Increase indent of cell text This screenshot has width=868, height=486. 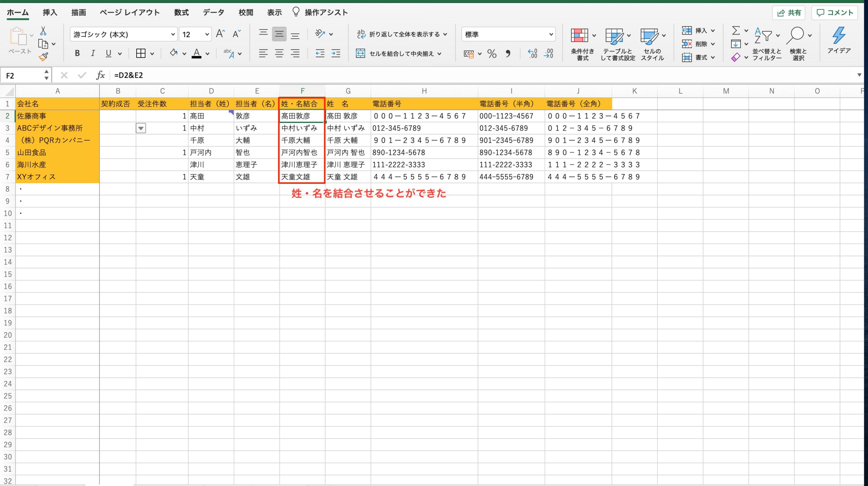[336, 53]
